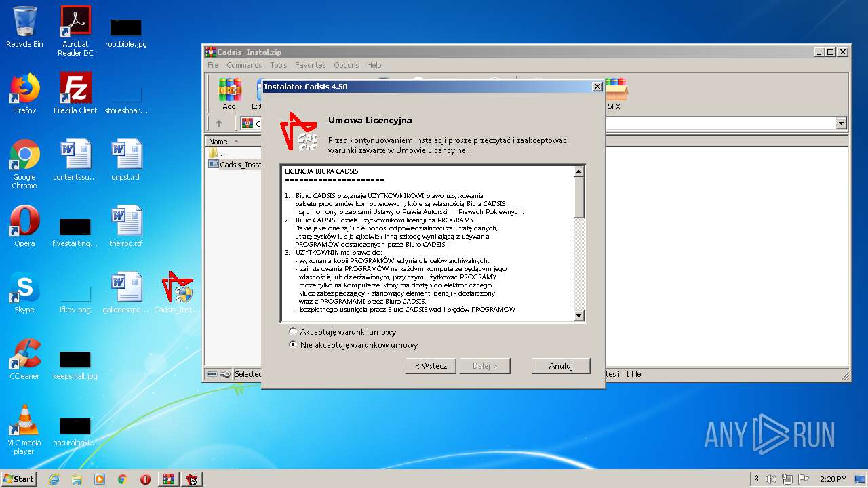Open fivestarting... desktop file
The width and height of the screenshot is (868, 488).
coord(75,232)
